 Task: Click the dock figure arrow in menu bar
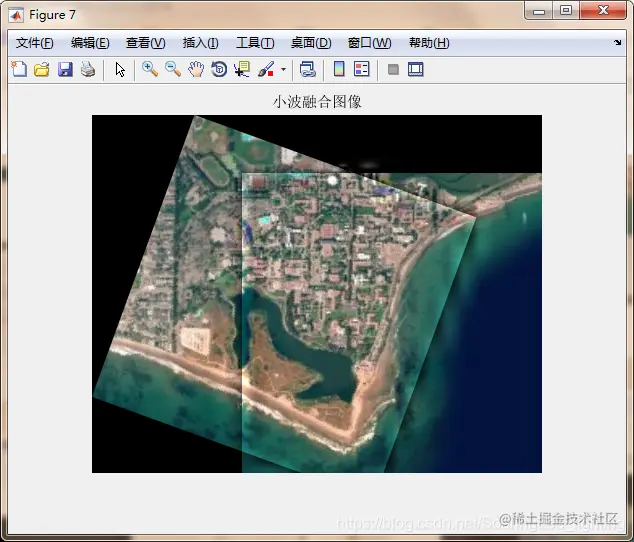point(617,42)
